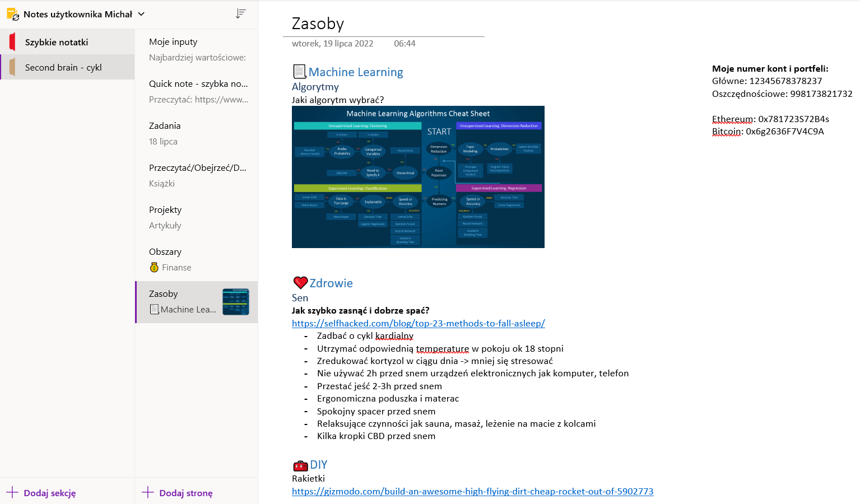Click the bullet about temperature 18 stopni

tap(440, 348)
